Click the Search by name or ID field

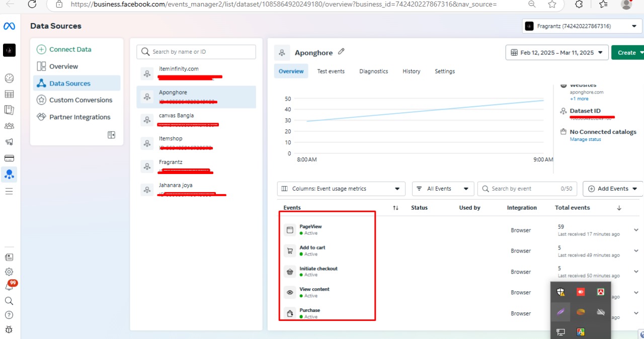[x=196, y=52]
